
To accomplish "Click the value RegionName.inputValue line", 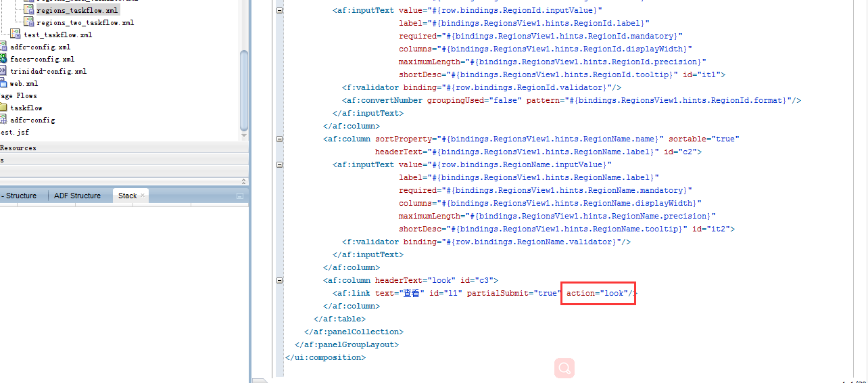I will (472, 164).
